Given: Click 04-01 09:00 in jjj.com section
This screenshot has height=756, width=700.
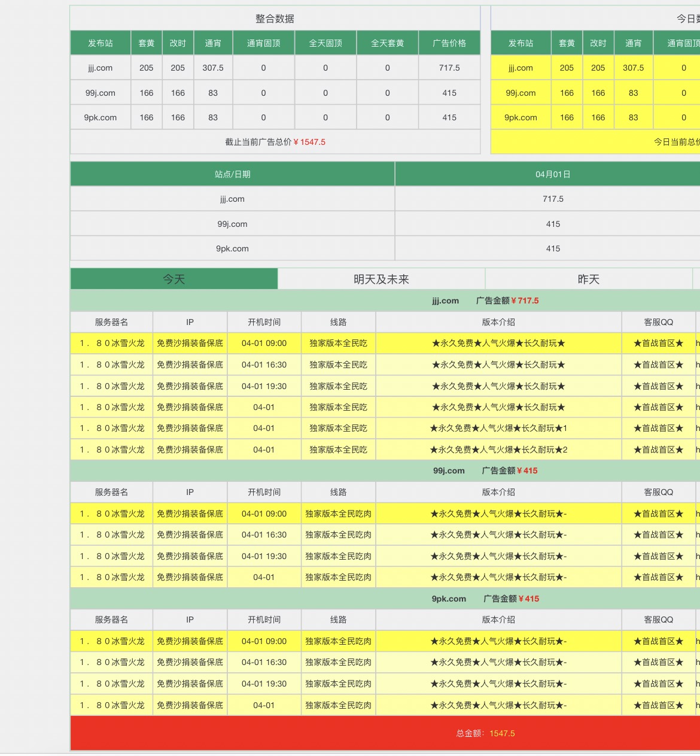Looking at the screenshot, I should (264, 343).
